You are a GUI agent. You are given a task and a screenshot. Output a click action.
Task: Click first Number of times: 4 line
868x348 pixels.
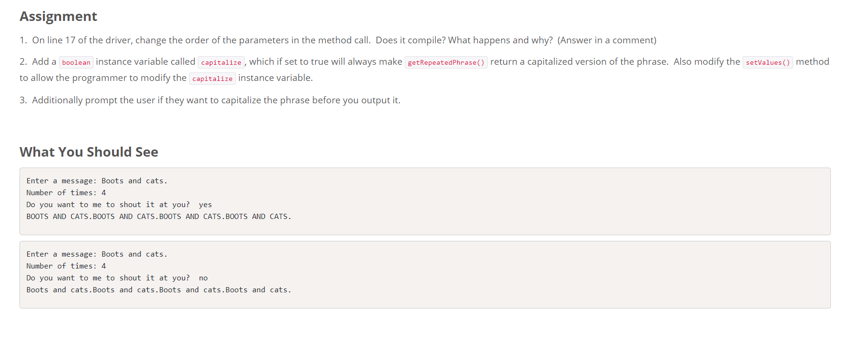tap(66, 193)
